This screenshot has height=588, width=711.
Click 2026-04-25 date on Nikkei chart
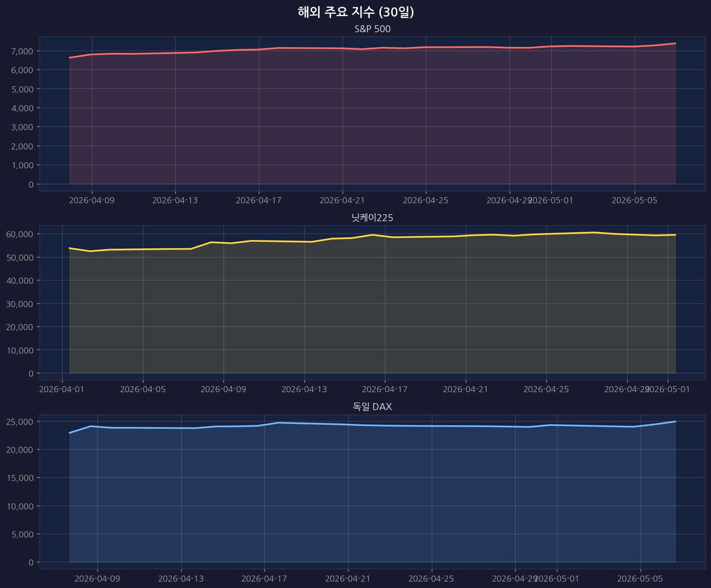[546, 389]
